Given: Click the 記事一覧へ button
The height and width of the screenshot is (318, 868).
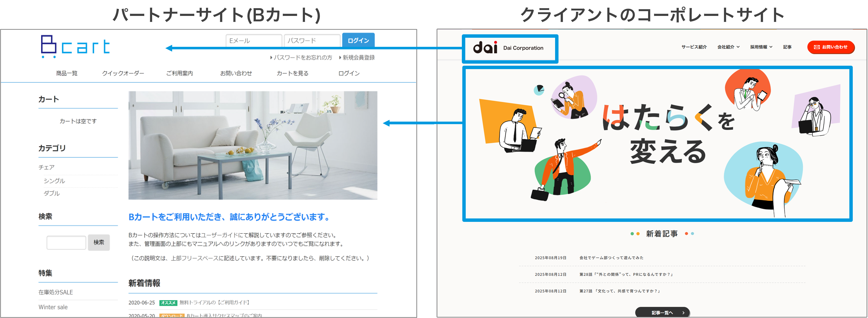Looking at the screenshot, I should click(662, 313).
